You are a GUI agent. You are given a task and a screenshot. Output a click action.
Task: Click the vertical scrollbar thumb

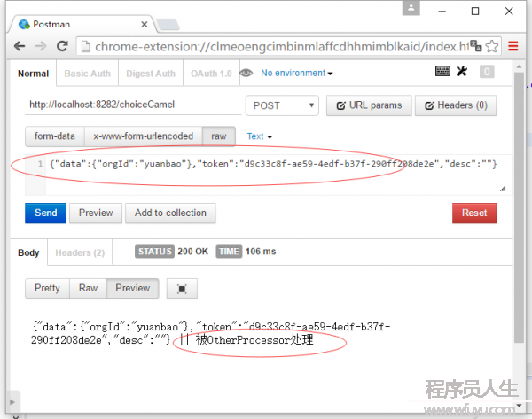519,207
